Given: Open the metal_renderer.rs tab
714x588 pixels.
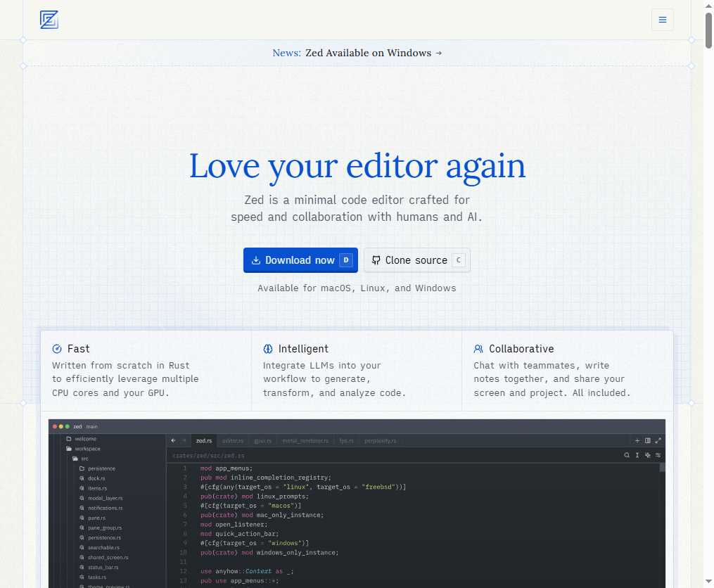Looking at the screenshot, I should click(x=305, y=441).
